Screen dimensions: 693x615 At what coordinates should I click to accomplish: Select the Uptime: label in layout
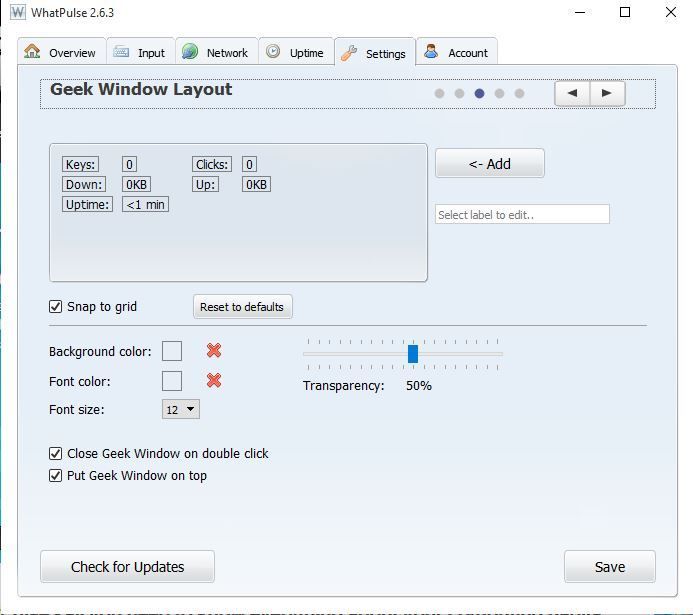[87, 204]
